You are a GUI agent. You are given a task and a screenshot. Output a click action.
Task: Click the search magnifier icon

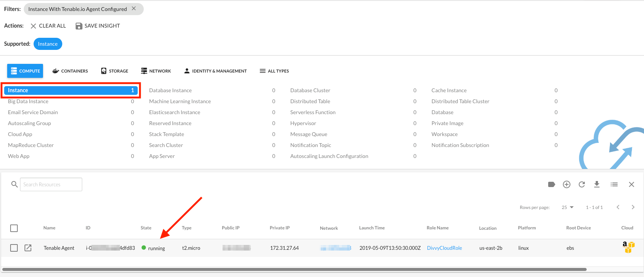click(14, 184)
